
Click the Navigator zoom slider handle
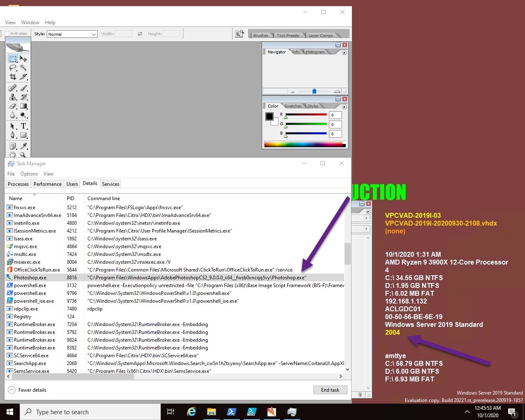tap(314, 91)
